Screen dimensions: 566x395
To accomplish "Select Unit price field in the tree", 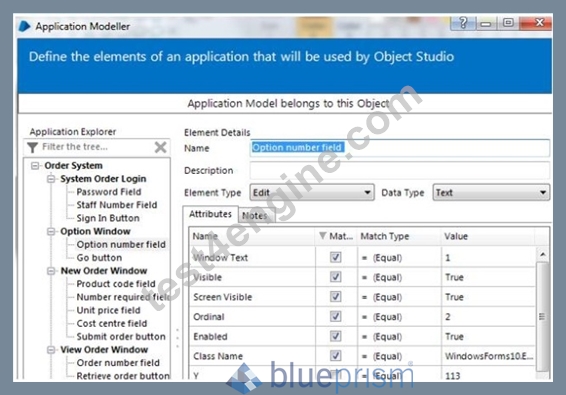I will 108,310.
